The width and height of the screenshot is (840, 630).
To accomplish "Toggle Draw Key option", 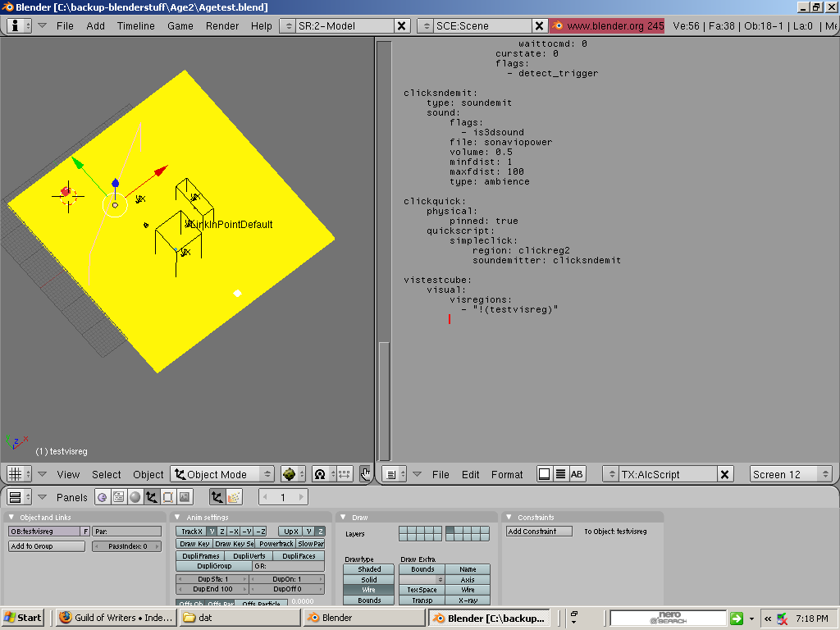I will pyautogui.click(x=194, y=544).
